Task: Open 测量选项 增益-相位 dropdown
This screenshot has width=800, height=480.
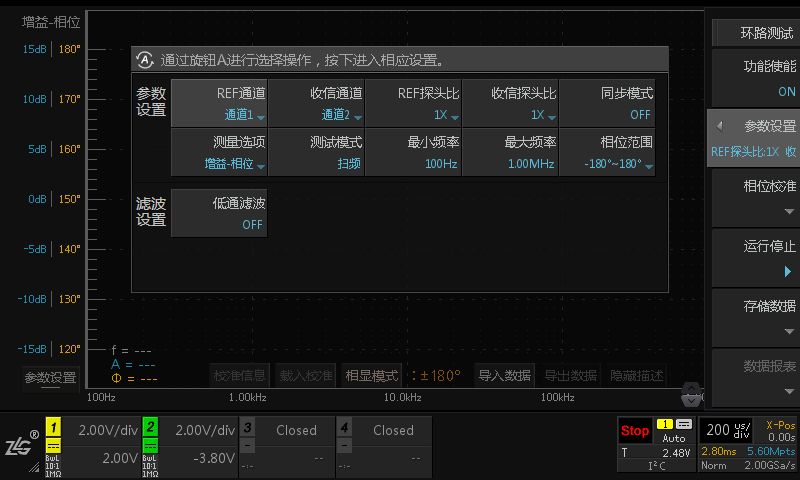Action: pyautogui.click(x=219, y=152)
